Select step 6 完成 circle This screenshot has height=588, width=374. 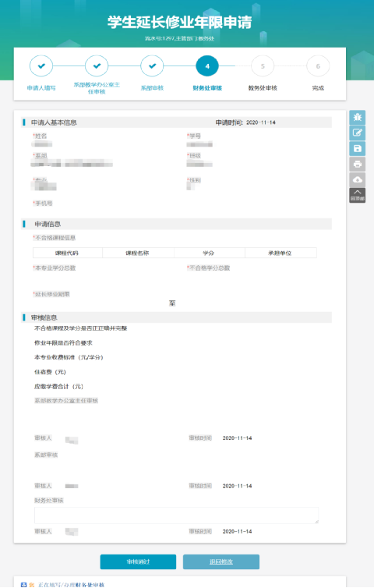[318, 66]
